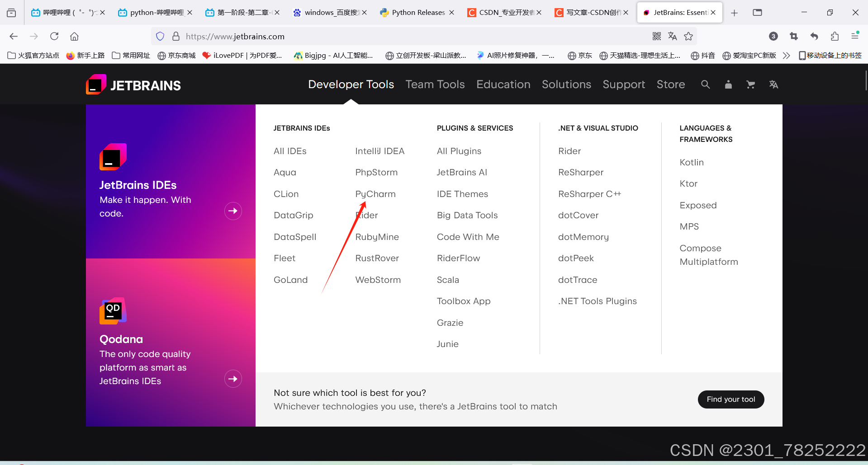This screenshot has height=465, width=868.
Task: Open the Toolbox App link
Action: (464, 301)
